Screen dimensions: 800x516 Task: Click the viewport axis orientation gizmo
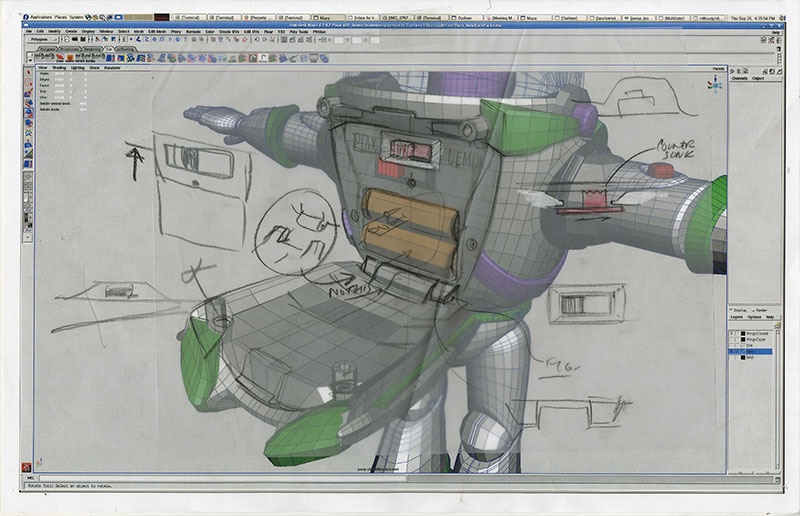coord(715,85)
